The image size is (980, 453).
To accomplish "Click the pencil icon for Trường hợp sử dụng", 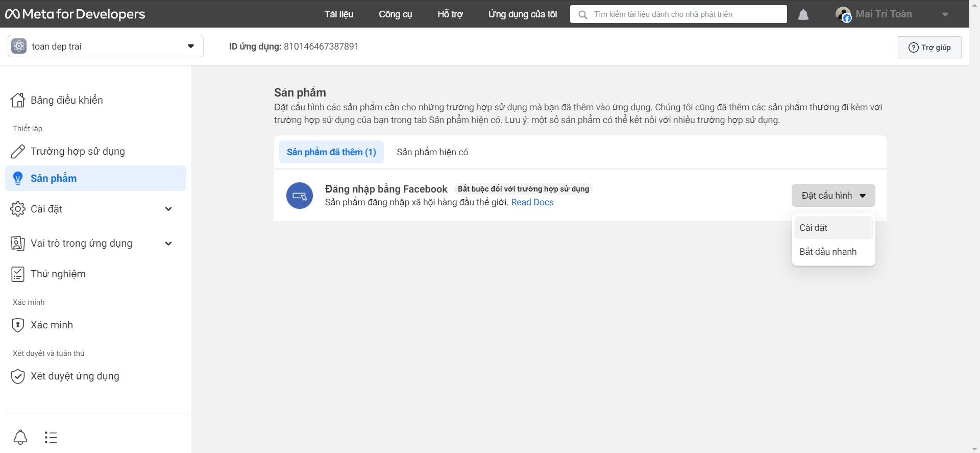I will 18,151.
